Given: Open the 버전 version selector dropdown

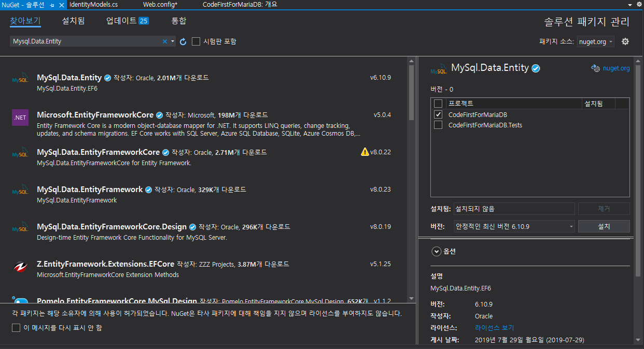Looking at the screenshot, I should (514, 226).
